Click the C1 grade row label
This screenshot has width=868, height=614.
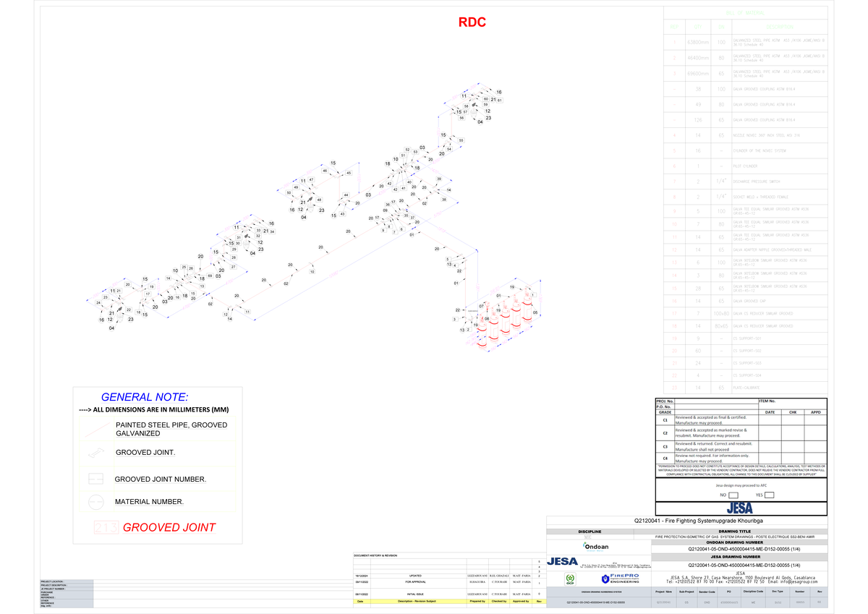coord(665,420)
